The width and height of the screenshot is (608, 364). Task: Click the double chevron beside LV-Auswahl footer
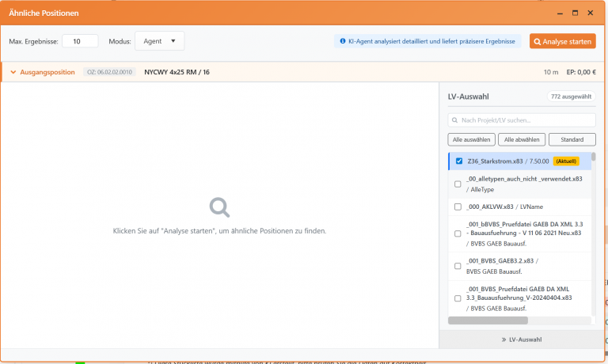click(x=503, y=339)
